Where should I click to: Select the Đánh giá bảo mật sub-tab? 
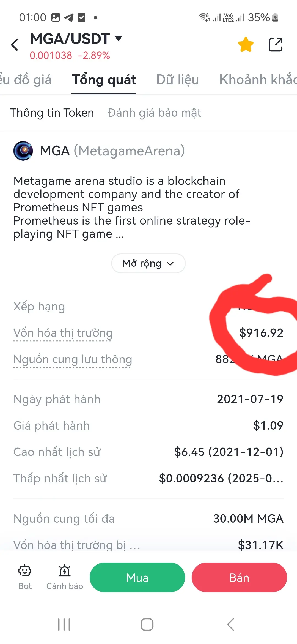point(154,113)
